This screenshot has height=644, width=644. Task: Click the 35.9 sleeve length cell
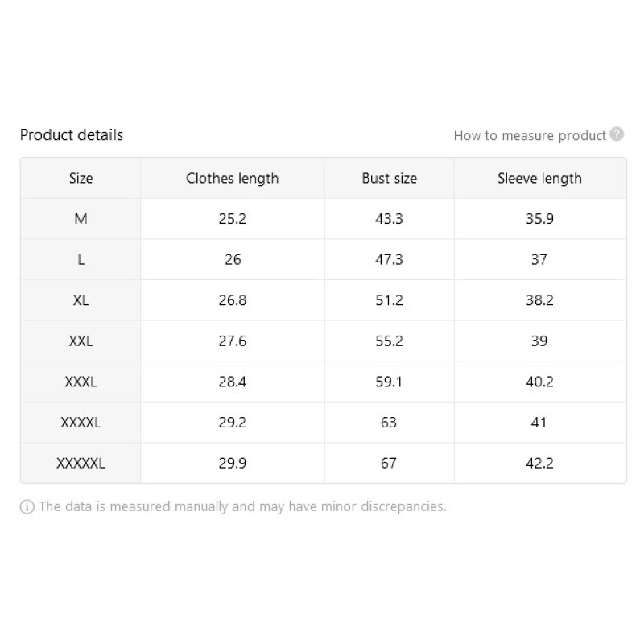540,219
